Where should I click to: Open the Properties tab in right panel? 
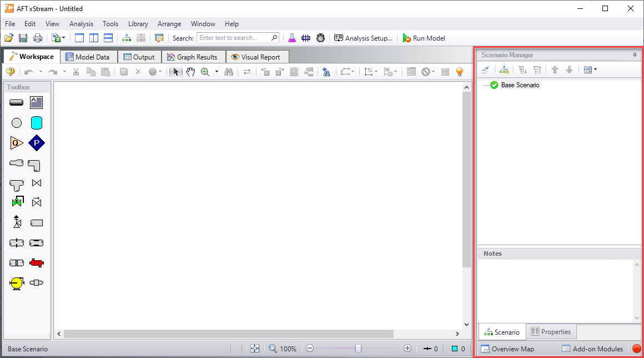pyautogui.click(x=551, y=332)
